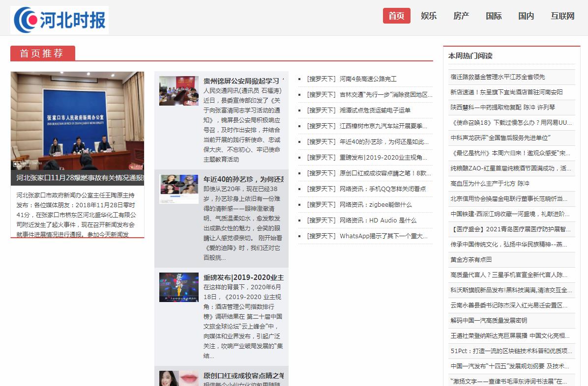Open hot read 中国铁建·西派江玥收藏一河盛境

pos(510,214)
